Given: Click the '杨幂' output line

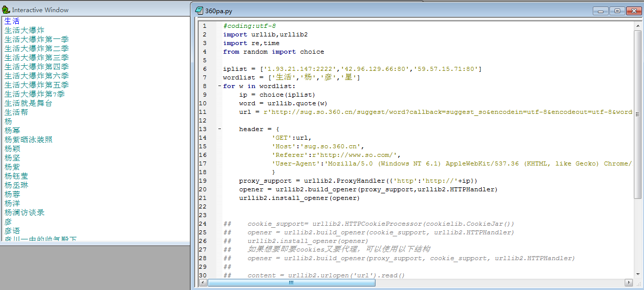Looking at the screenshot, I should point(12,131).
